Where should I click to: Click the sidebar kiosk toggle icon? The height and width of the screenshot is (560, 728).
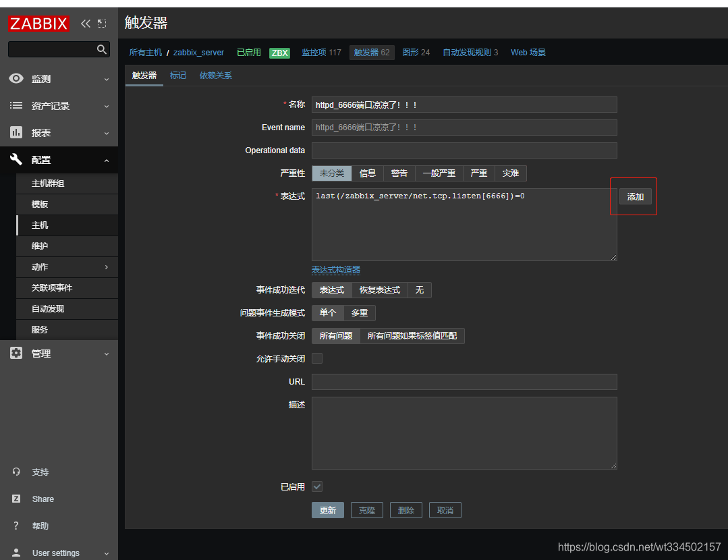(102, 23)
